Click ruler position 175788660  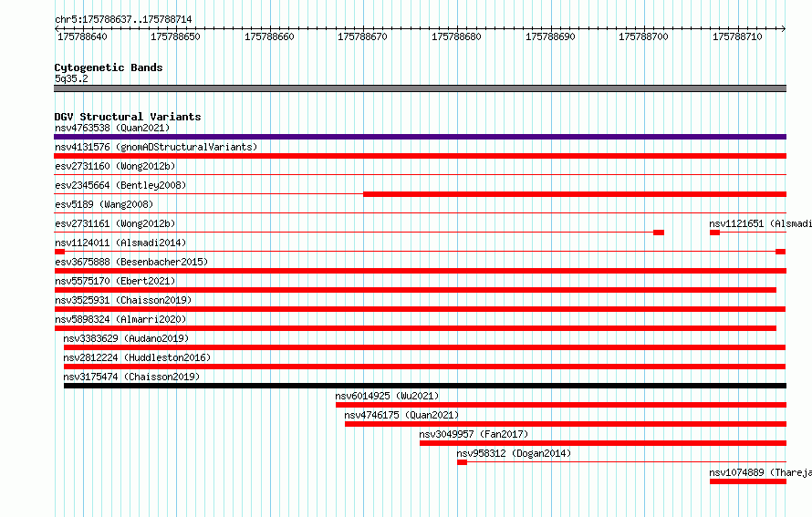[x=269, y=36]
